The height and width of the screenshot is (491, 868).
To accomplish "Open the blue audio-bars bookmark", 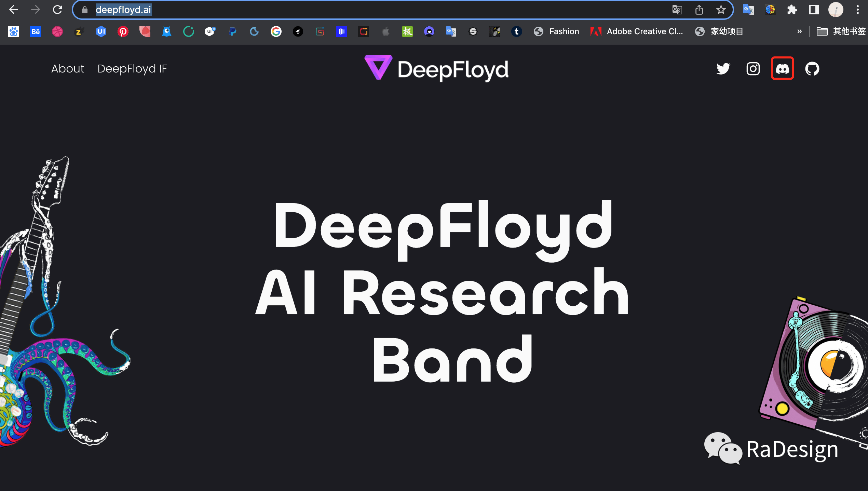I will (x=342, y=31).
